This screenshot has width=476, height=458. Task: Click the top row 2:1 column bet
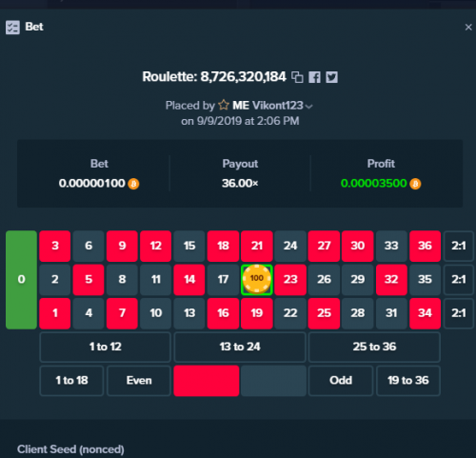459,246
